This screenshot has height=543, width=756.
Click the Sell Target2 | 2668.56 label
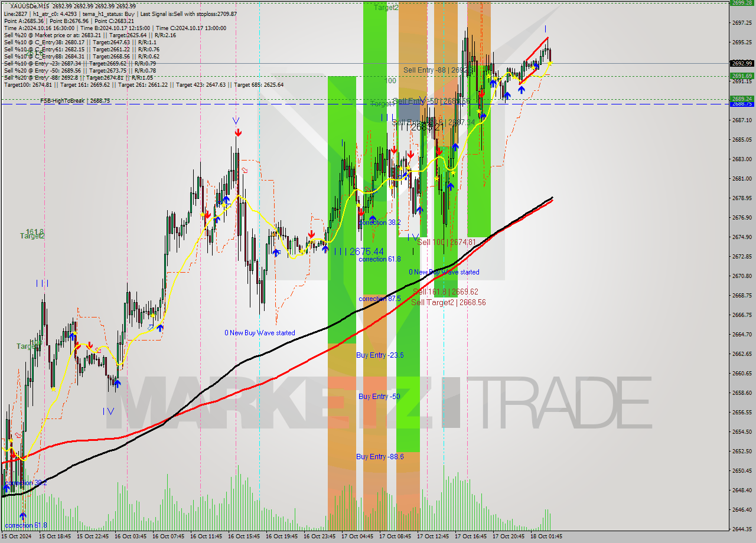(448, 302)
